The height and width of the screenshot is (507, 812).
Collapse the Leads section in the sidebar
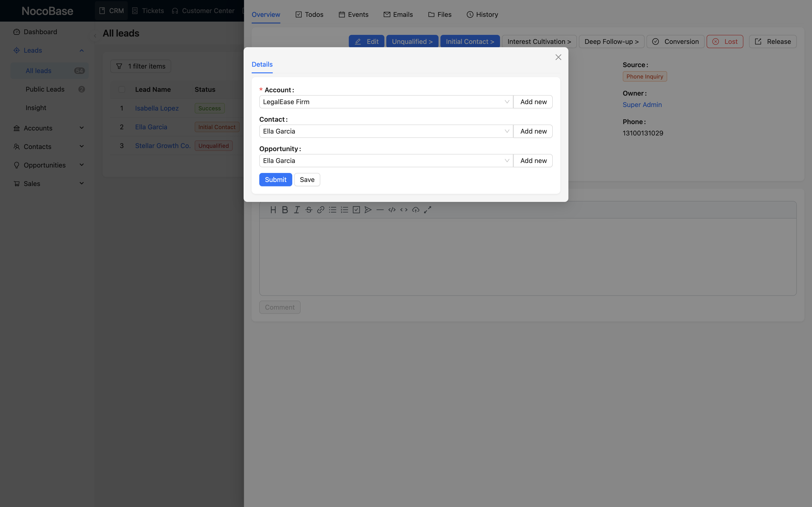81,50
